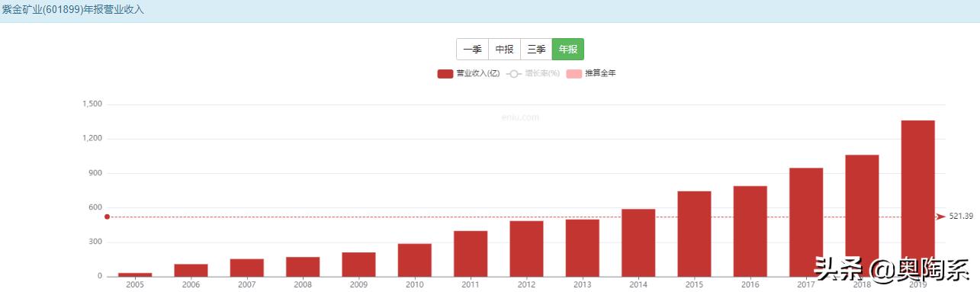Viewport: 980px width, 292px height.
Task: Click the 2010 x-axis year label
Action: (414, 284)
